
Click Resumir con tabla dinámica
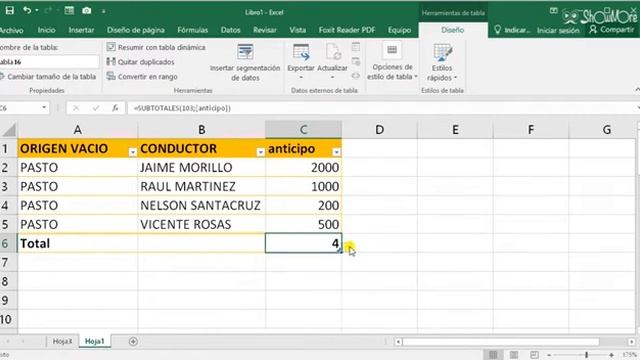click(x=156, y=47)
